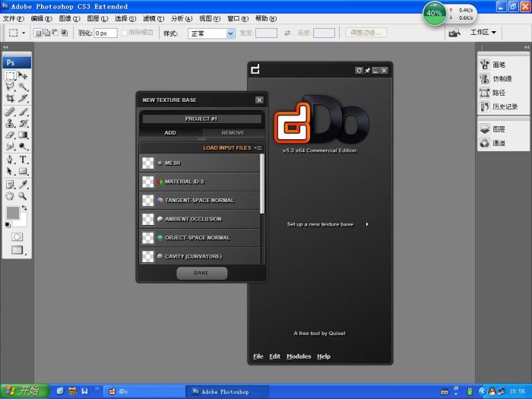Open the 编辑 (Edit) menu
This screenshot has height=399, width=532.
tap(41, 18)
